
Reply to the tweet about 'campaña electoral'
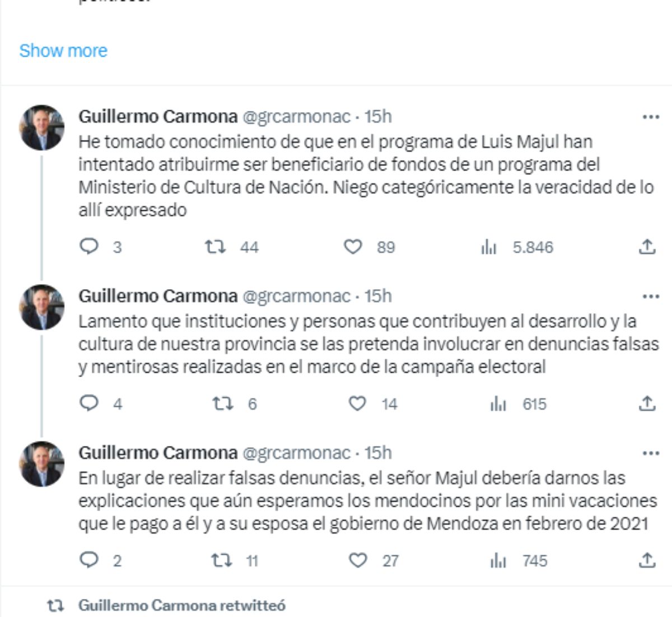click(90, 403)
